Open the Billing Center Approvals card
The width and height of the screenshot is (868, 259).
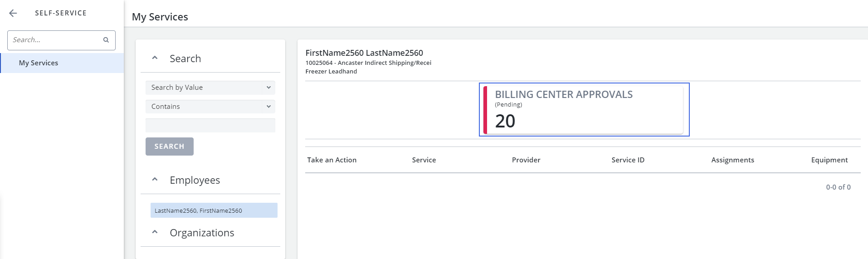(584, 109)
